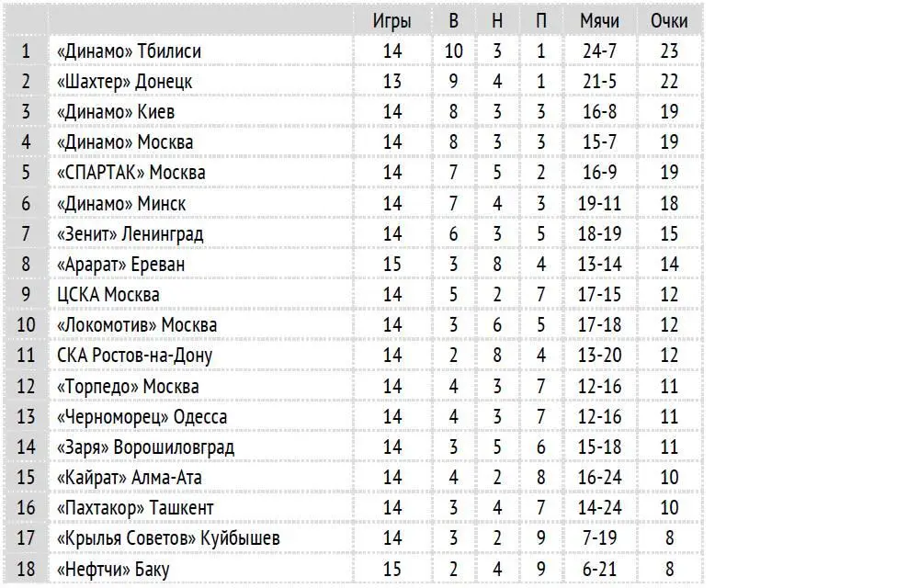Select the «Динамо» Тбилиси team name
919x588 pixels.
(129, 51)
